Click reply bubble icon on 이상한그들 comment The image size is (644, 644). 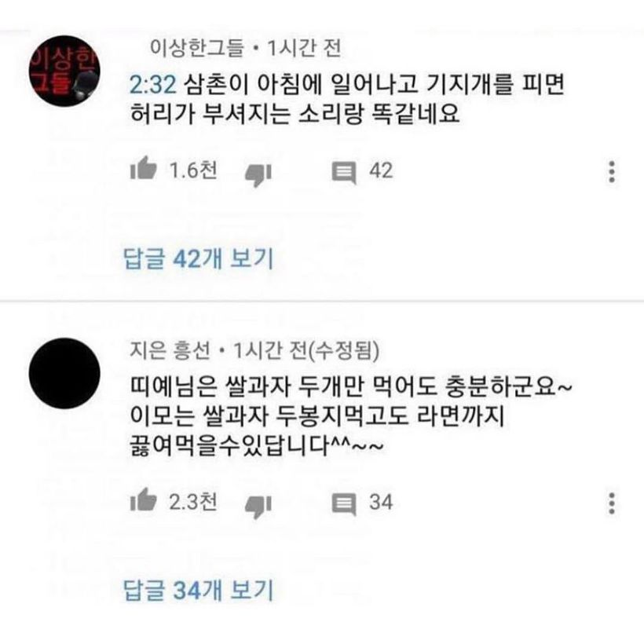[x=344, y=173]
